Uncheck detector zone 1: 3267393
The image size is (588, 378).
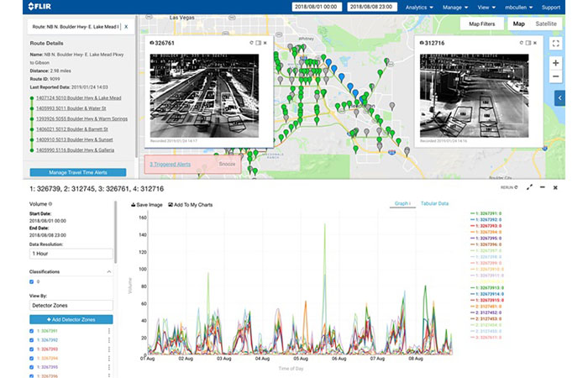(x=32, y=349)
